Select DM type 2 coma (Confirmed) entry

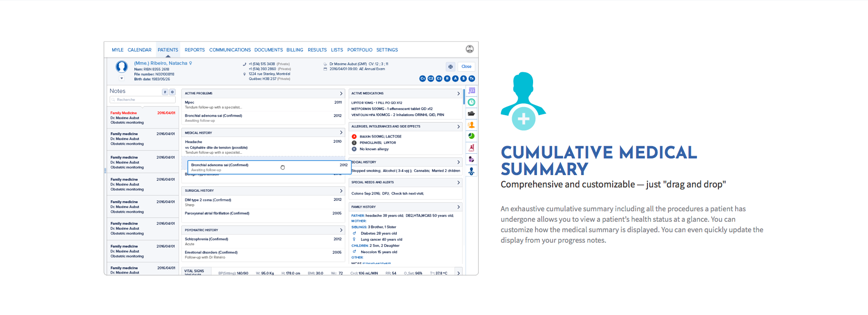263,202
